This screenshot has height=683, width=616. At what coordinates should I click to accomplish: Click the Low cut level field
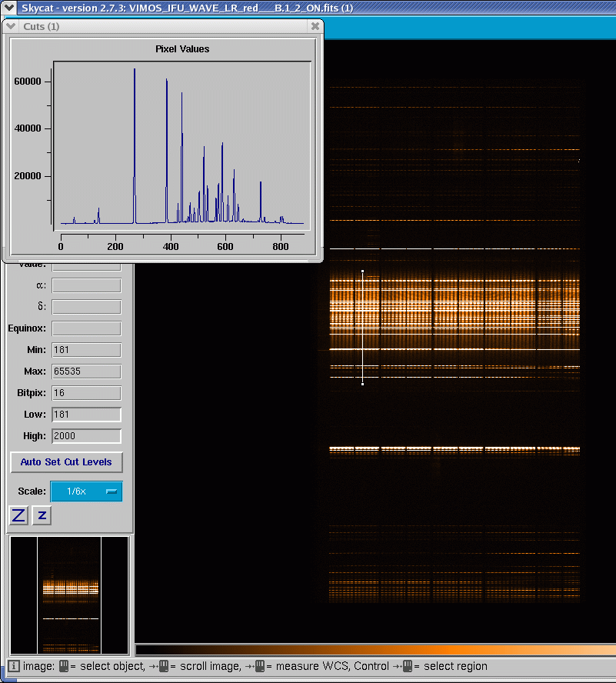click(x=86, y=415)
